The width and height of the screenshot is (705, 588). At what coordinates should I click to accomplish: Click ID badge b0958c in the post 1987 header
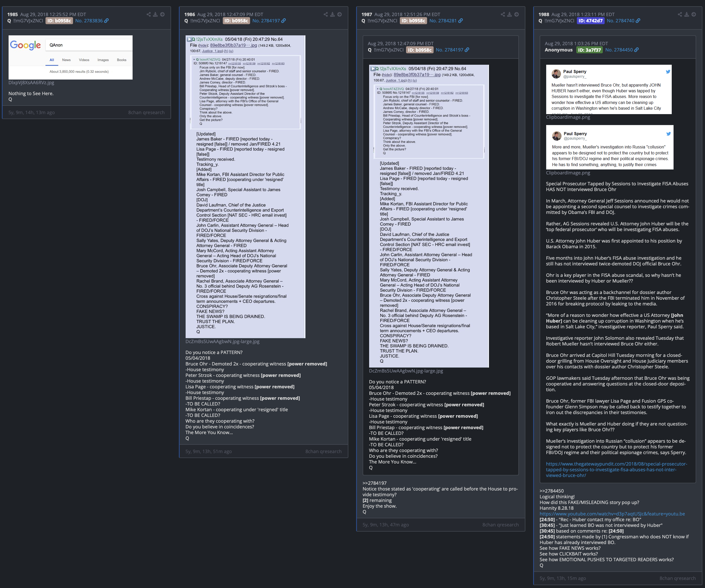point(413,21)
